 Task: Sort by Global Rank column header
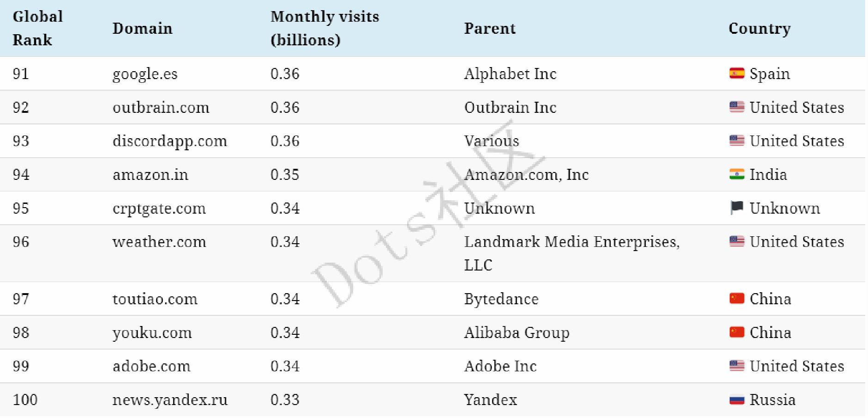click(x=37, y=28)
